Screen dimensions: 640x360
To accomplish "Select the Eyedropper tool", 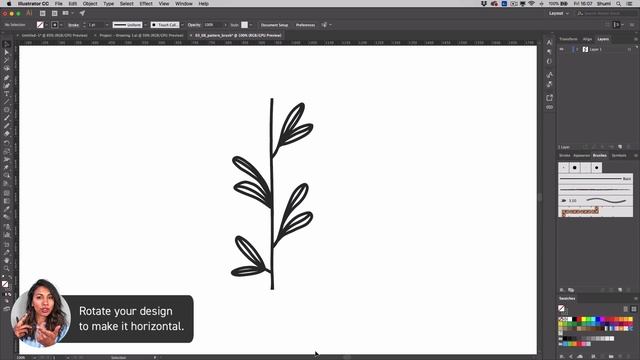I will point(7,209).
